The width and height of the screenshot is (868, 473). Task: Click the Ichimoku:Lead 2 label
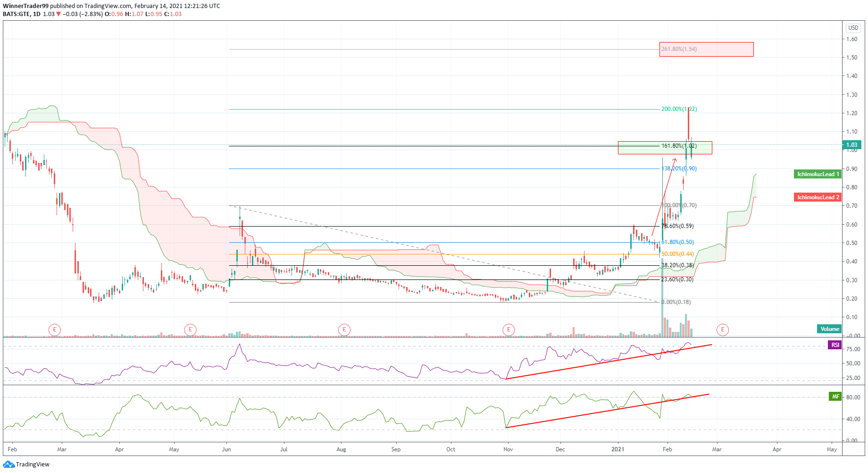(x=818, y=197)
